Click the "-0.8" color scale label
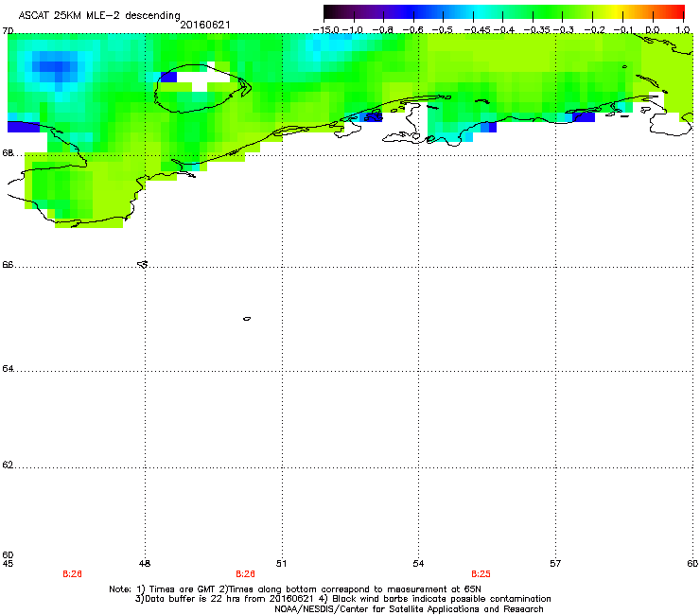700x615 pixels. click(x=383, y=30)
